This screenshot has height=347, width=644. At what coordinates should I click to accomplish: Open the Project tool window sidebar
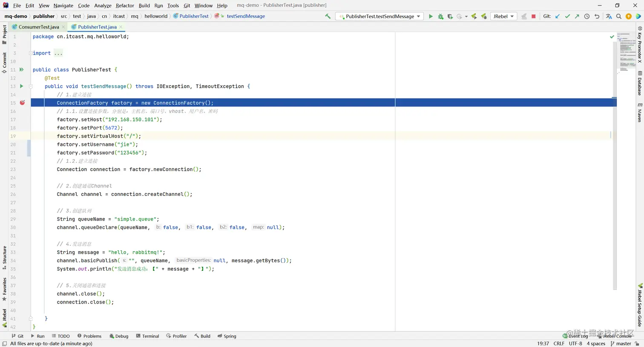click(4, 34)
